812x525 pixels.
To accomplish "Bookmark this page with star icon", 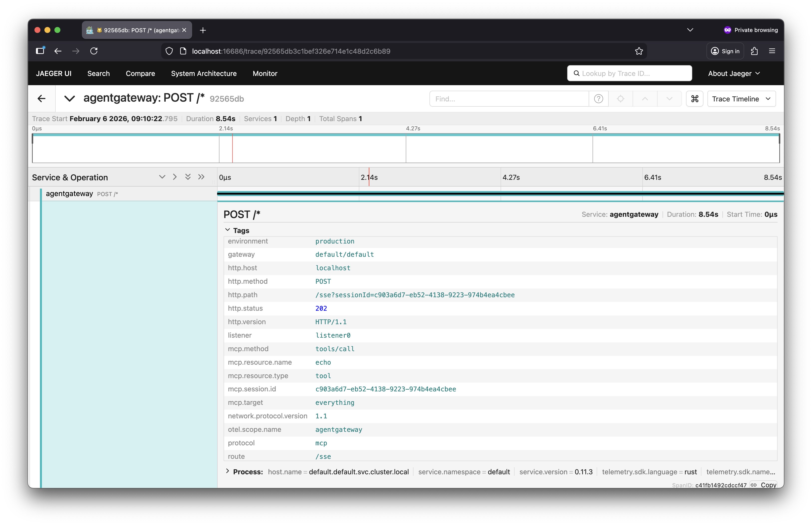I will tap(639, 51).
